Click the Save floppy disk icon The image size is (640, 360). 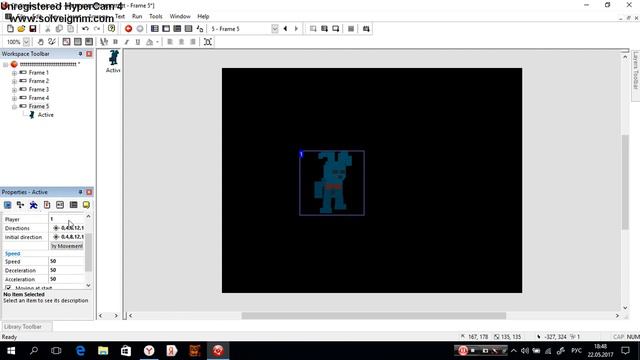(33, 29)
